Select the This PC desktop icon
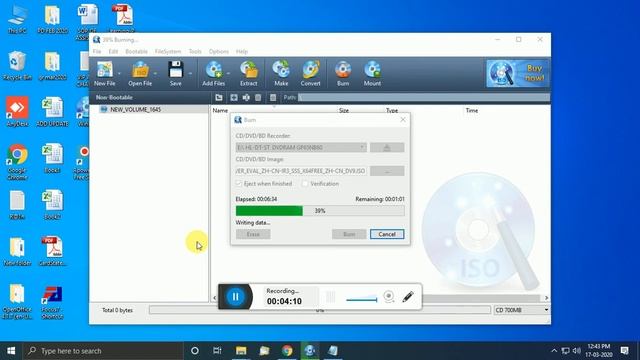The height and width of the screenshot is (360, 640). coord(17,20)
